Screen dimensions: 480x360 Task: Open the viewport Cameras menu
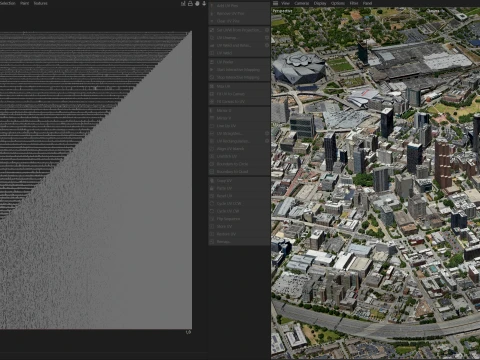tap(302, 3)
